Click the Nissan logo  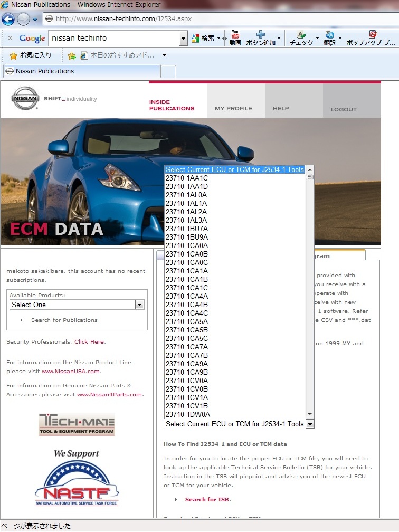pyautogui.click(x=25, y=98)
